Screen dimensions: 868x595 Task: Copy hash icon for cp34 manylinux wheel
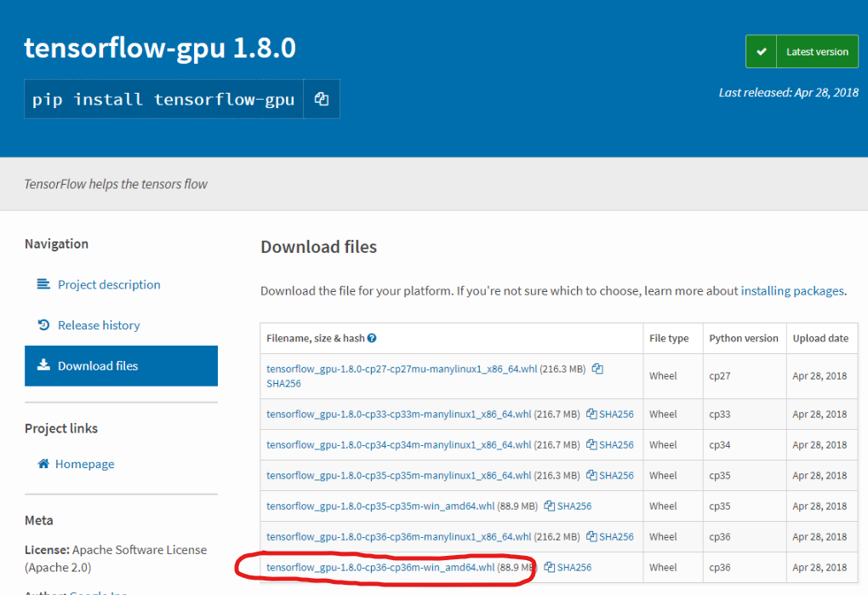(591, 444)
